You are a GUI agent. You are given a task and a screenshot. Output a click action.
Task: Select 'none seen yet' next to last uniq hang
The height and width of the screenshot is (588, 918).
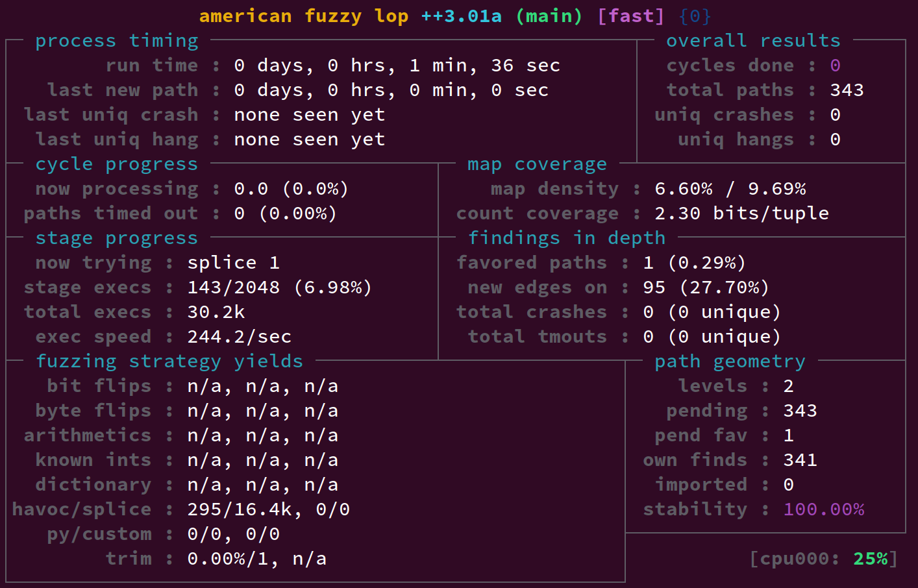click(x=310, y=140)
